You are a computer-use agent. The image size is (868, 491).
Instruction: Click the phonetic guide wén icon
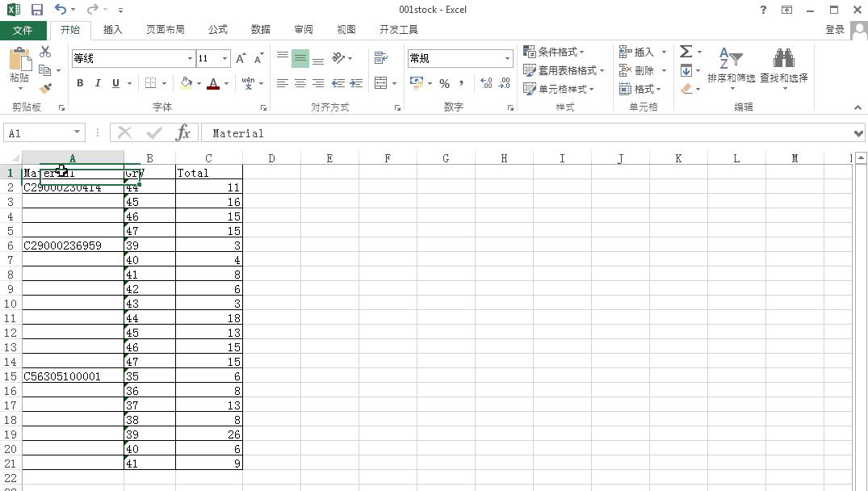249,83
